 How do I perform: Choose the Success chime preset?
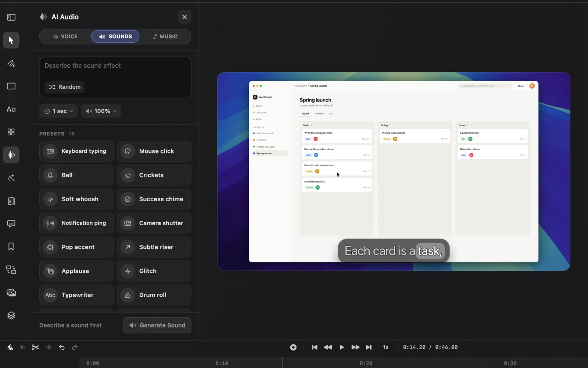[154, 199]
